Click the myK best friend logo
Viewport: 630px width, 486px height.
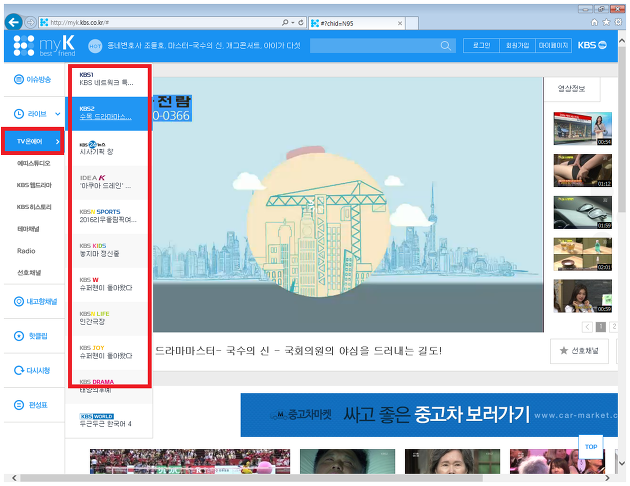44,45
